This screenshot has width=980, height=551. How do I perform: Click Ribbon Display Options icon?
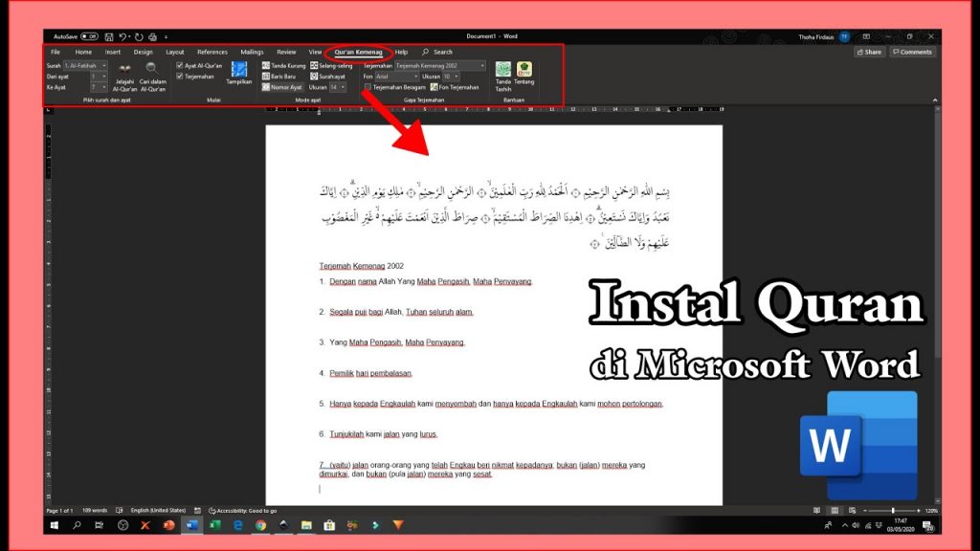point(866,37)
